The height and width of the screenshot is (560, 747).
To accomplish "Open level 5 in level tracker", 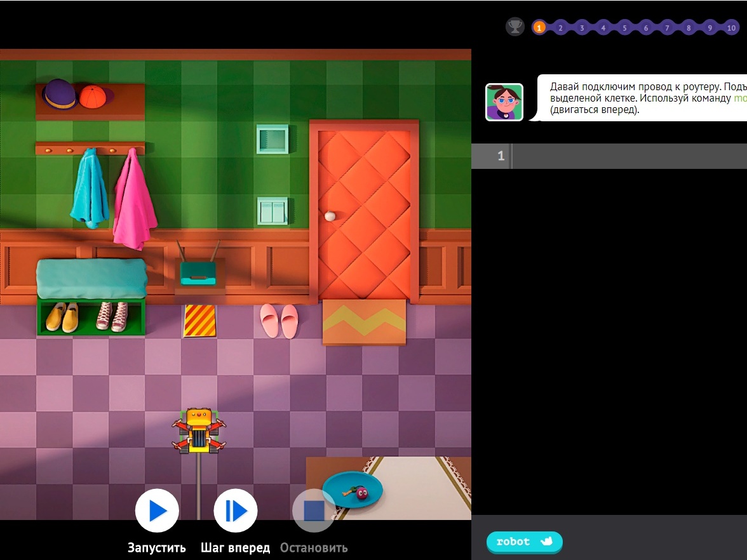I will point(624,27).
